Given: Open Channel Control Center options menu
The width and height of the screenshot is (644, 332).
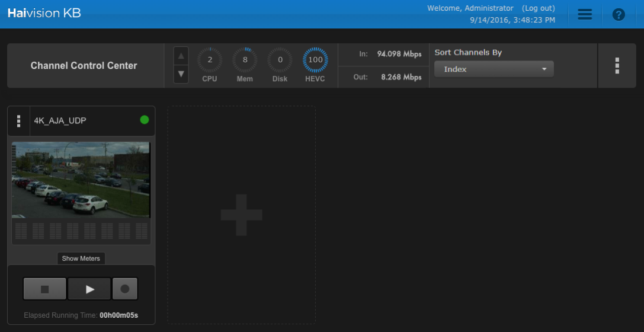Looking at the screenshot, I should click(617, 66).
